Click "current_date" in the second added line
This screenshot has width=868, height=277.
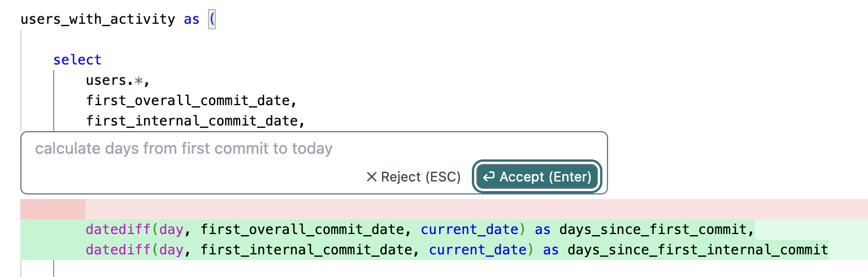[x=477, y=250]
